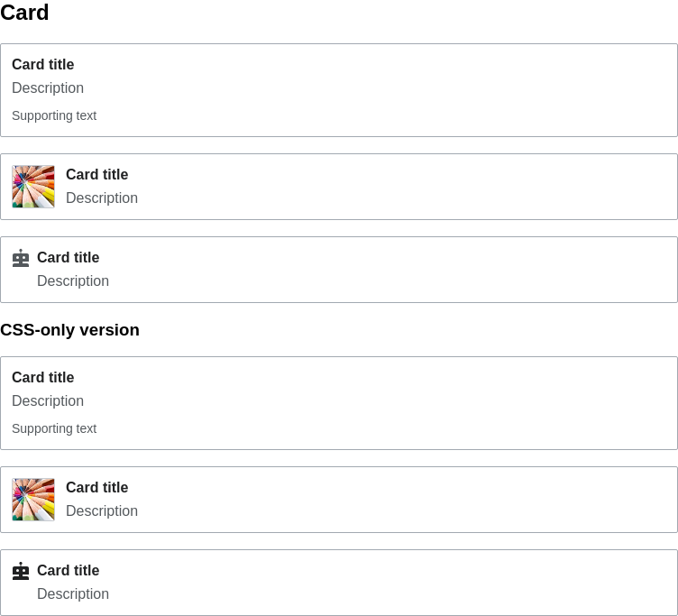The height and width of the screenshot is (616, 678).
Task: Click the "CSS-only version" heading
Action: click(69, 329)
